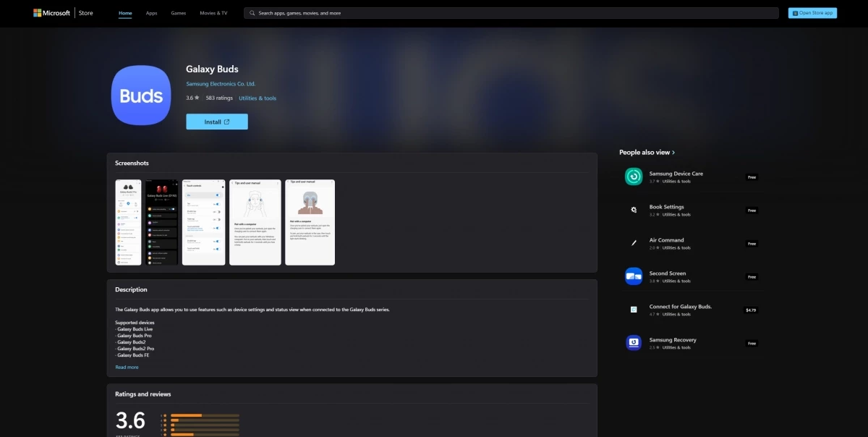Select the 5-star rating bar
Image resolution: width=868 pixels, height=437 pixels.
click(205, 415)
